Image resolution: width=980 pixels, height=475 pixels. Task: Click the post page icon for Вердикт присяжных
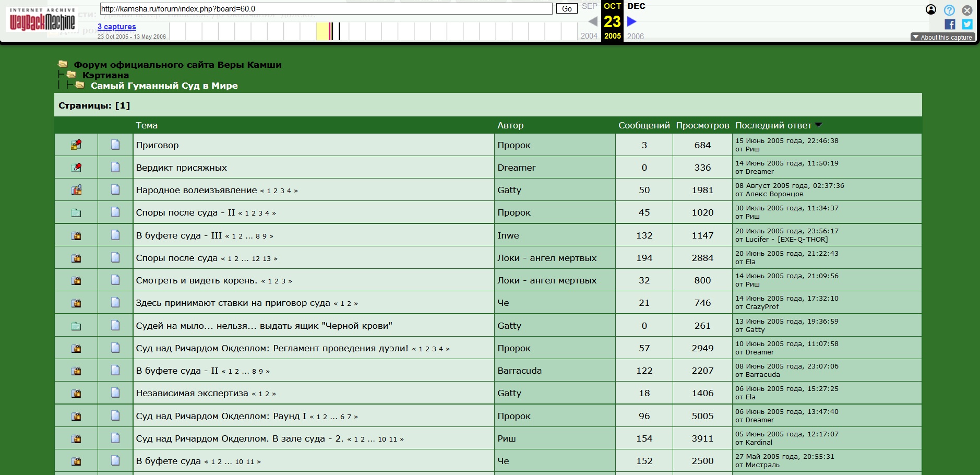(x=115, y=167)
